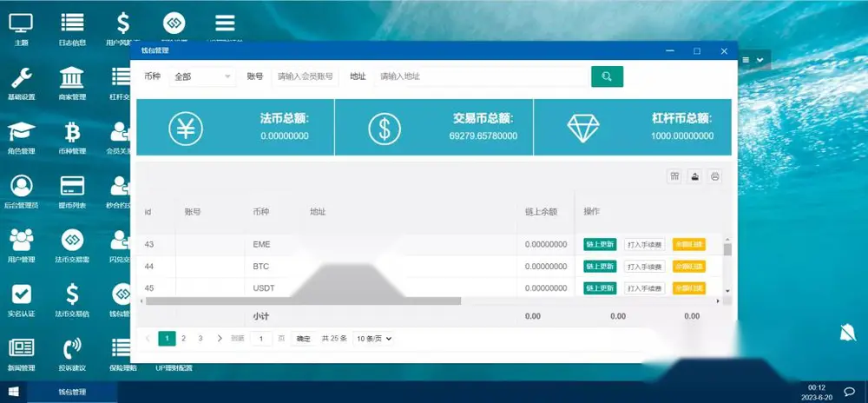This screenshot has width=868, height=403.
Task: Open the 新闻管理 newspaper icon
Action: point(21,347)
